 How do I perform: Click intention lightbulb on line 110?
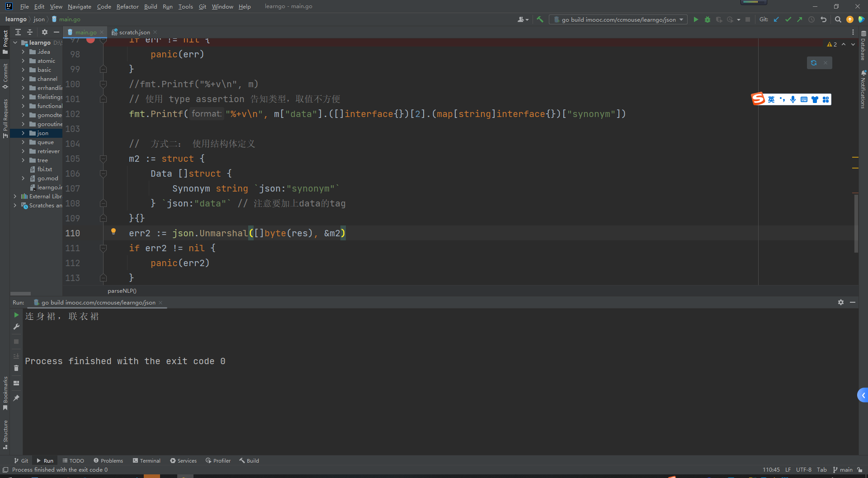click(x=113, y=231)
